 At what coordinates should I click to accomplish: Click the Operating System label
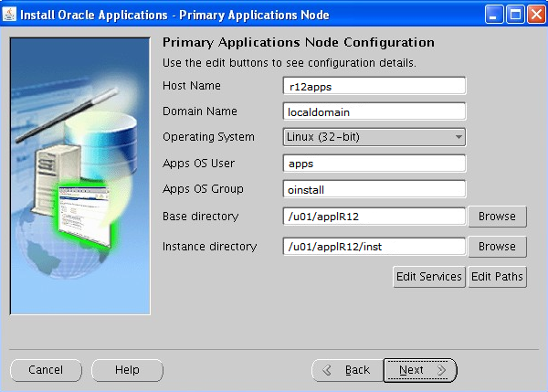(208, 137)
